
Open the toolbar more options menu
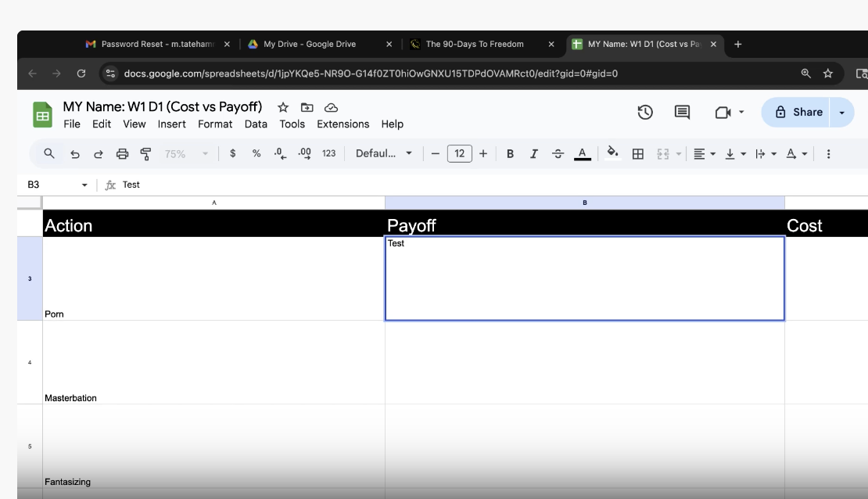pos(828,154)
